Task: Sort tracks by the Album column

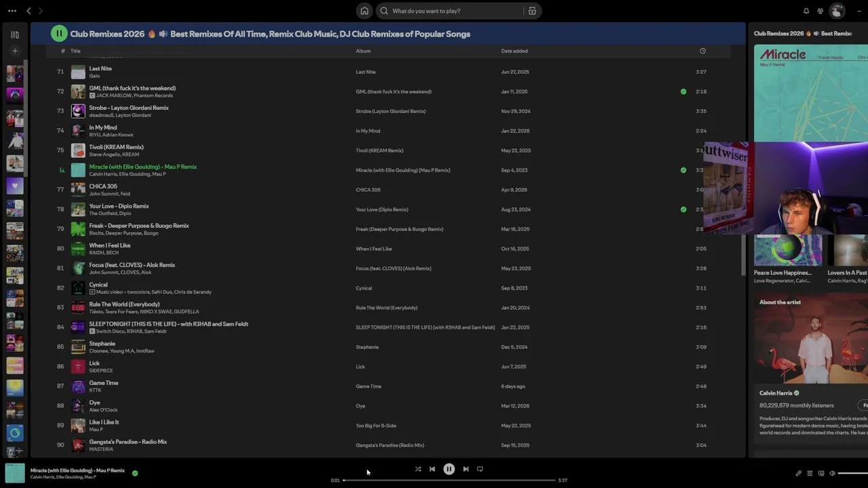Action: [x=363, y=51]
